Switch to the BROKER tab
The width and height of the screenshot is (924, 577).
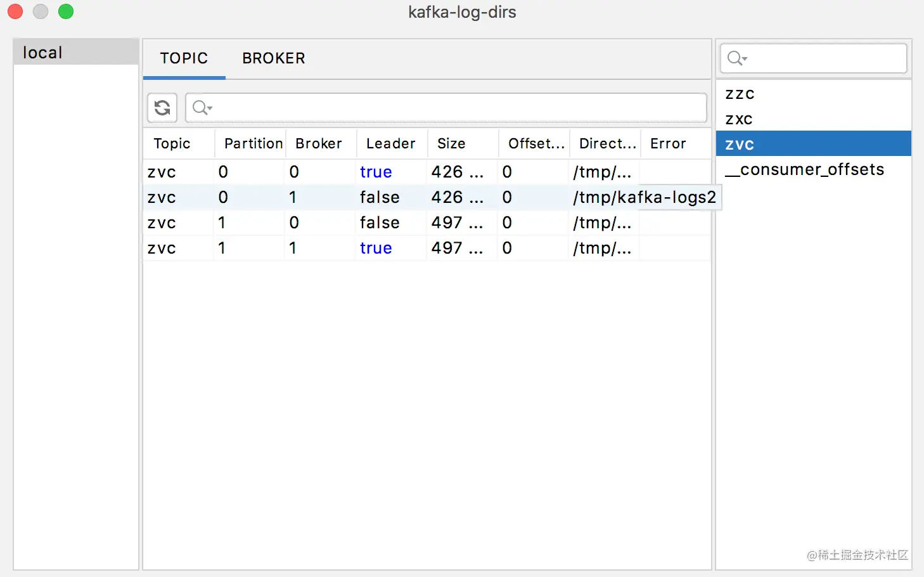(x=273, y=58)
